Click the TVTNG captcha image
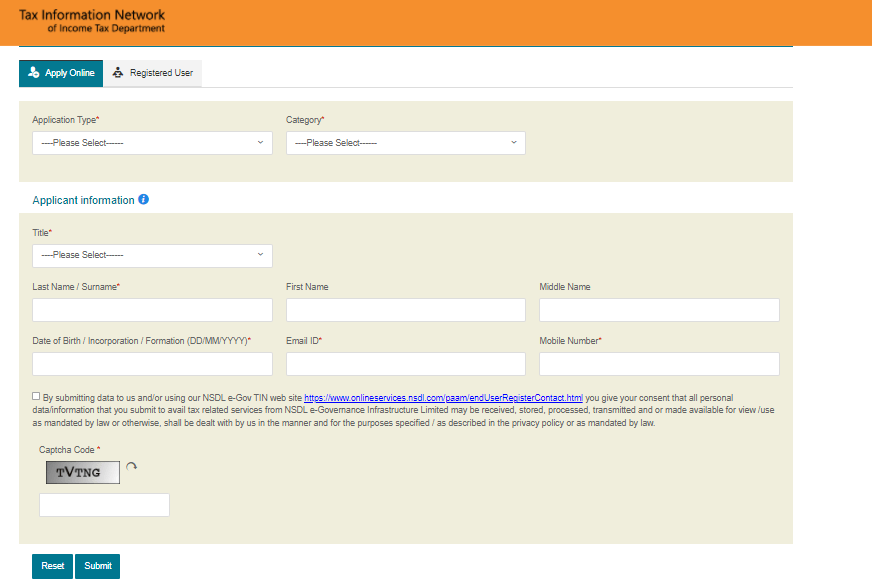Image resolution: width=872 pixels, height=587 pixels. tap(83, 472)
